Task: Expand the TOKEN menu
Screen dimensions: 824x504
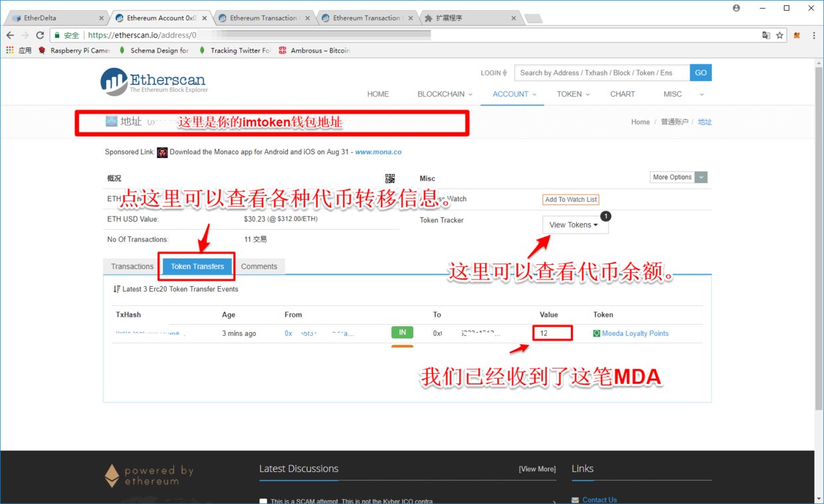Action: pyautogui.click(x=573, y=94)
